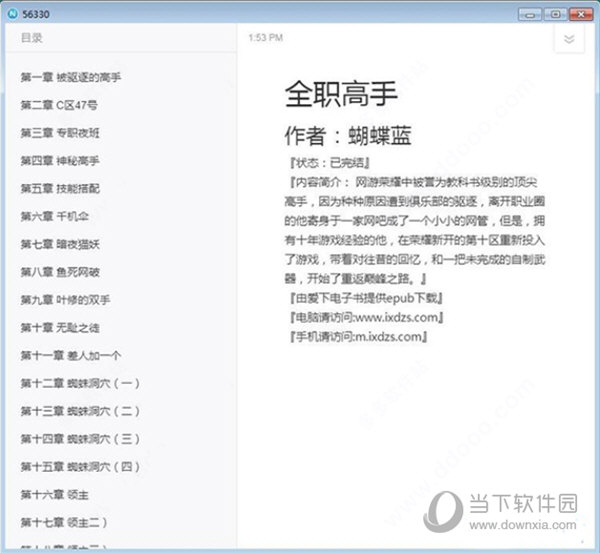Open chapter 第五章 技能搭配
The image size is (600, 553).
(x=60, y=188)
